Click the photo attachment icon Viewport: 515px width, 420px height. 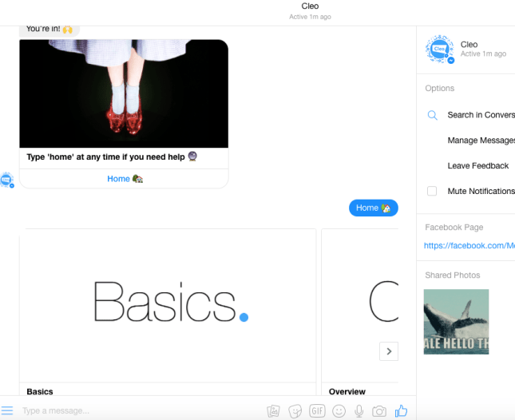pos(273,411)
